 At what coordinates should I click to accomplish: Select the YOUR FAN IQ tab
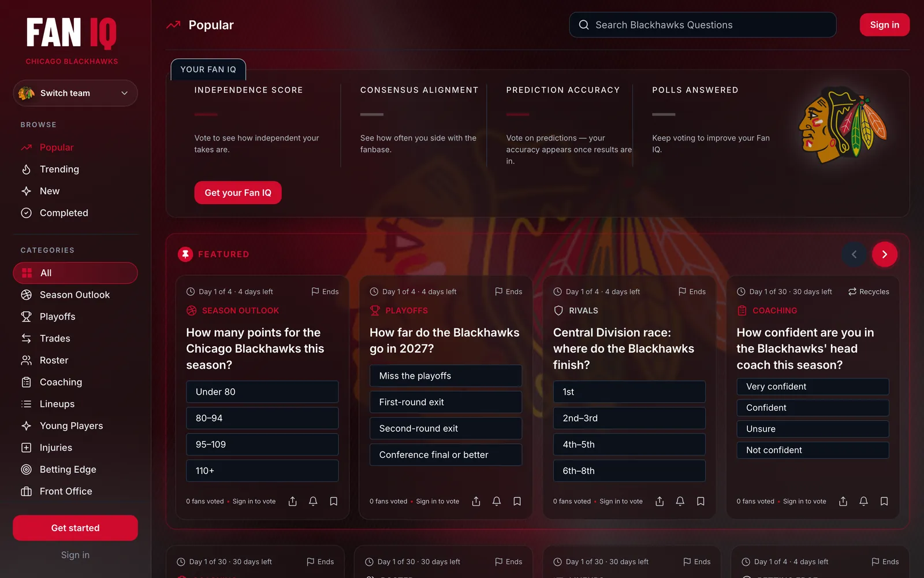[208, 69]
